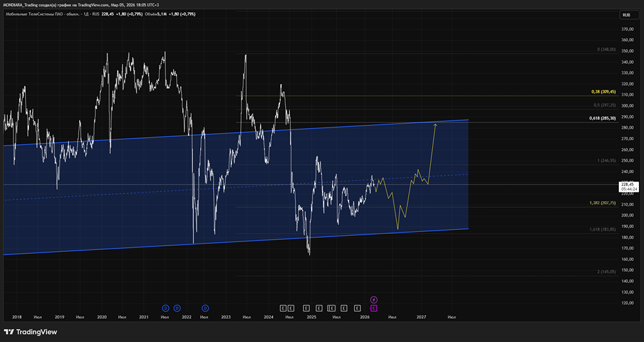Screen dimensions: 644x342
Task: Click the TradingView logo
Action: point(31,332)
